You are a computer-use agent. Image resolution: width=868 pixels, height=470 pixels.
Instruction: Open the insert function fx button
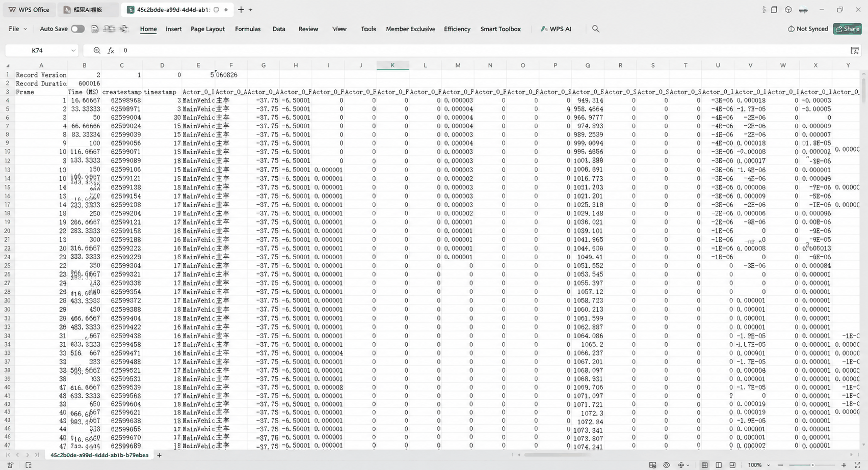click(111, 50)
